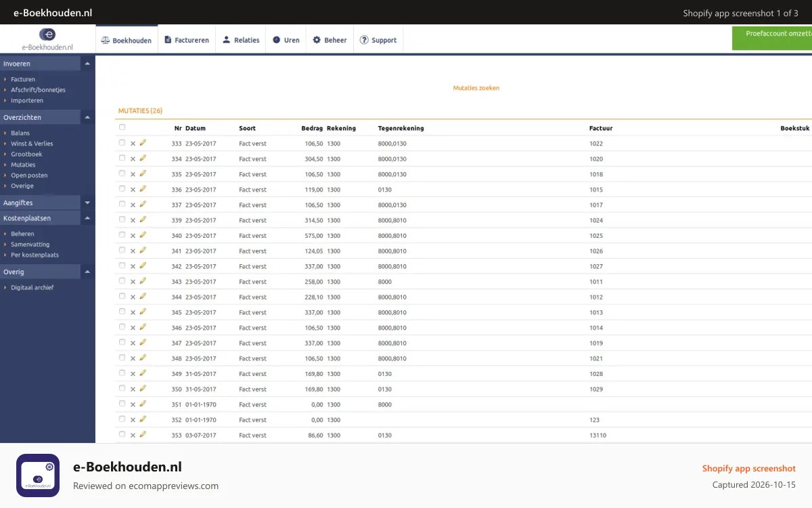Delete mutation 343 using its X icon
The image size is (812, 508).
coord(133,282)
